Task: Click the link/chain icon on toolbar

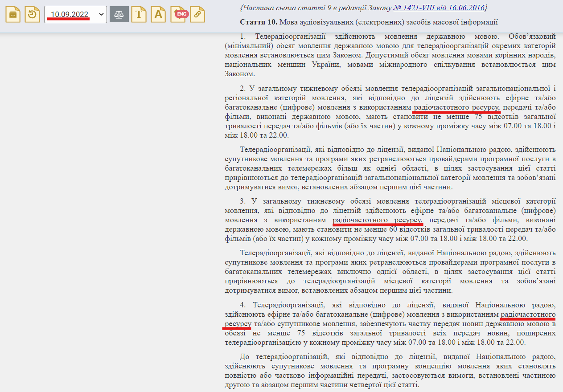Action: pyautogui.click(x=198, y=14)
